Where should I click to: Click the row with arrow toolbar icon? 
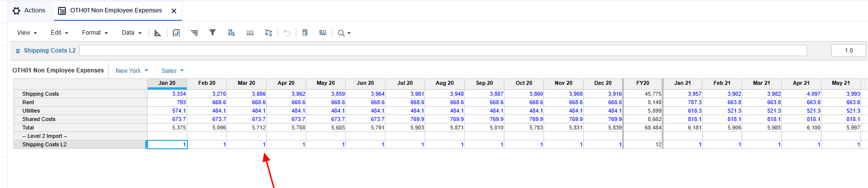(323, 33)
